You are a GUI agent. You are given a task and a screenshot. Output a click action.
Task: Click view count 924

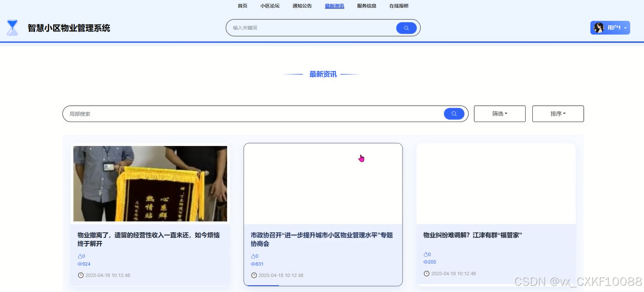point(86,264)
